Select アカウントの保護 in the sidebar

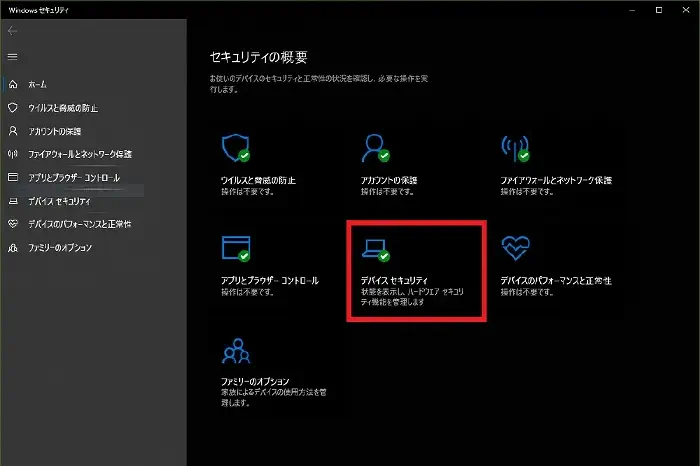[x=54, y=131]
